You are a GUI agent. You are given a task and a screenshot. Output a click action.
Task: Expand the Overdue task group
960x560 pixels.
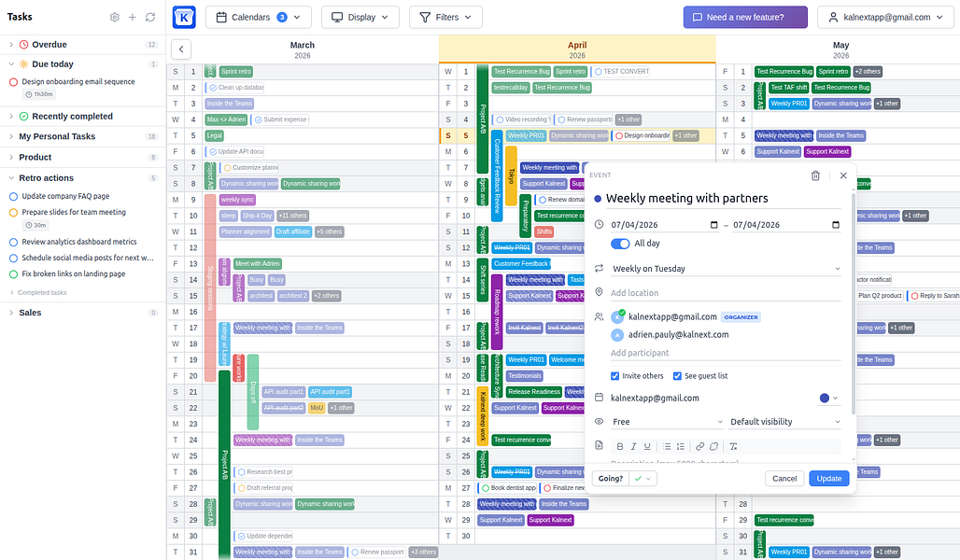pos(11,44)
